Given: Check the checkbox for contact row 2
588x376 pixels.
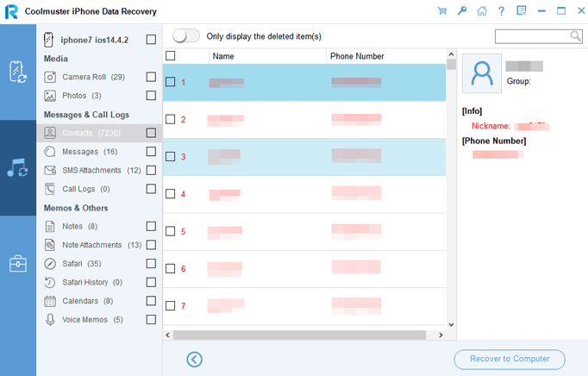Looking at the screenshot, I should point(170,119).
